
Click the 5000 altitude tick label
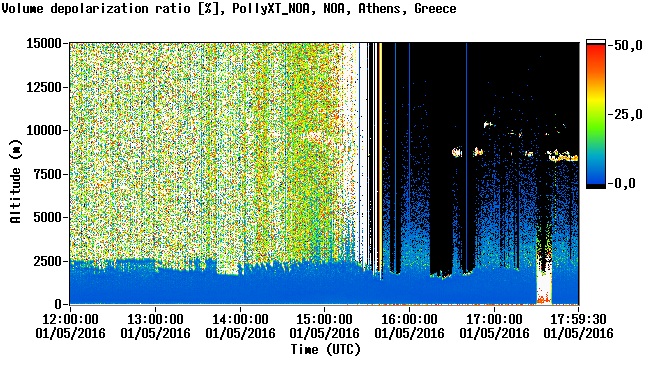tap(48, 217)
